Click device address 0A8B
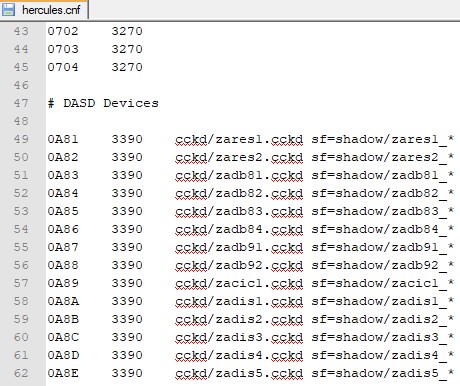 [x=63, y=319]
